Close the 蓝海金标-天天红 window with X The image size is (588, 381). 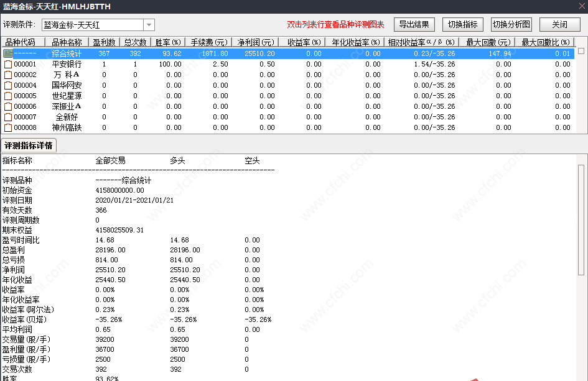tap(582, 6)
